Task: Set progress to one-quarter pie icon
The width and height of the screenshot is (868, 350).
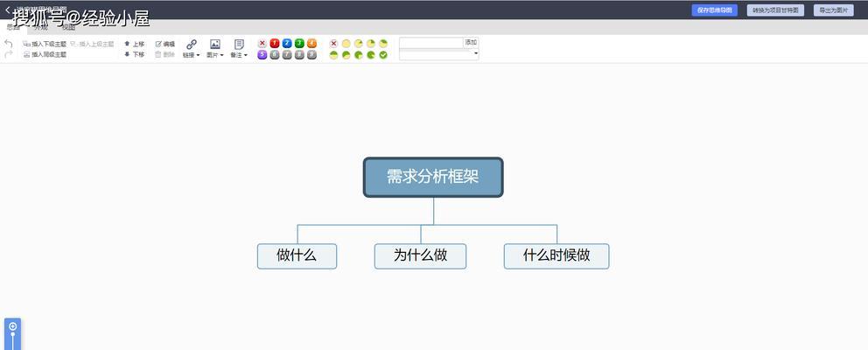Action: coord(371,44)
